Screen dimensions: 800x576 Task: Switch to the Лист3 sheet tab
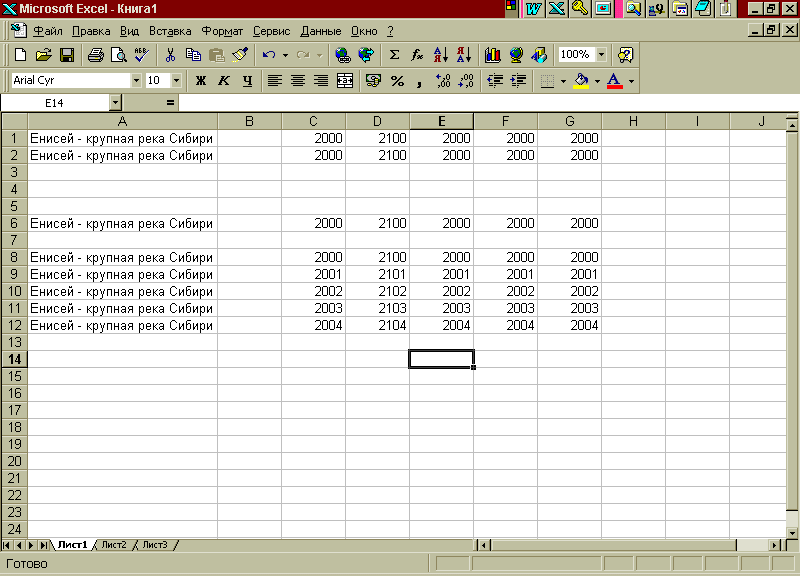(155, 545)
